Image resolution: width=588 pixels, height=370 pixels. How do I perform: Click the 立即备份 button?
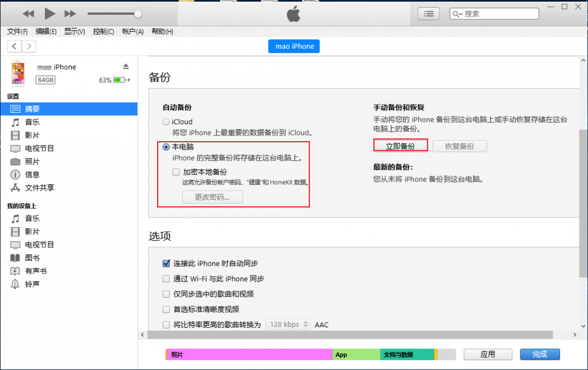tap(401, 146)
